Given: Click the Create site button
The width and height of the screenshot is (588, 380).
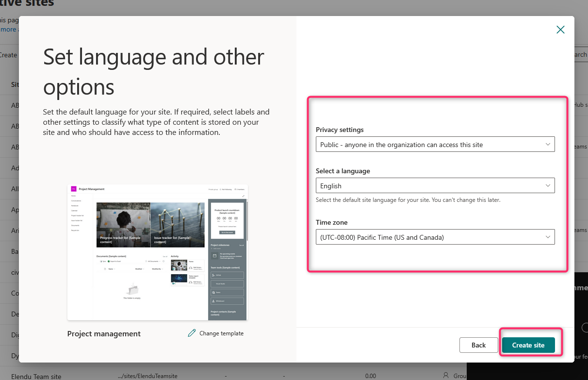Looking at the screenshot, I should point(528,345).
